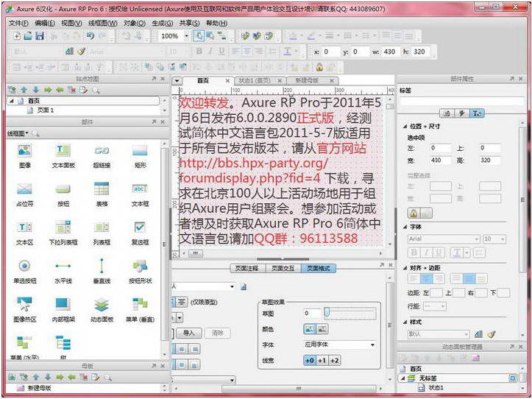
Task: Select 新建母版 in the masters panel
Action: point(39,388)
